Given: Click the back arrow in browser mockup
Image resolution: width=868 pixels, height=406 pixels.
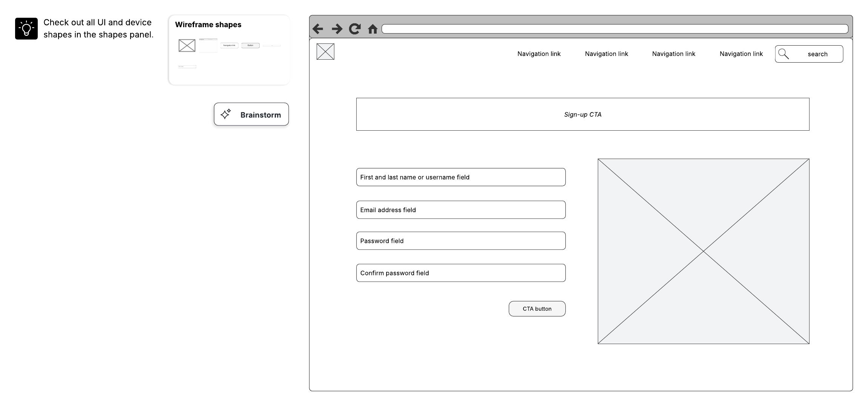Looking at the screenshot, I should pos(318,29).
